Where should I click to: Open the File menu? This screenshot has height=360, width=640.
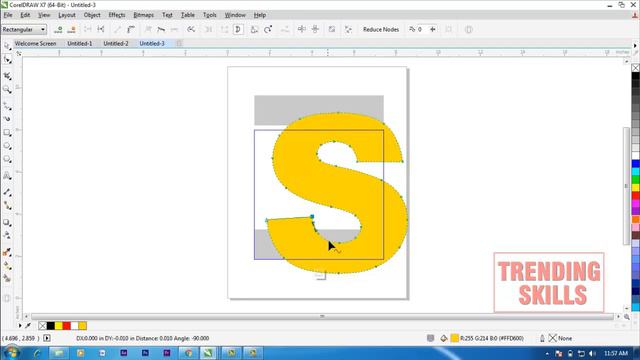8,15
